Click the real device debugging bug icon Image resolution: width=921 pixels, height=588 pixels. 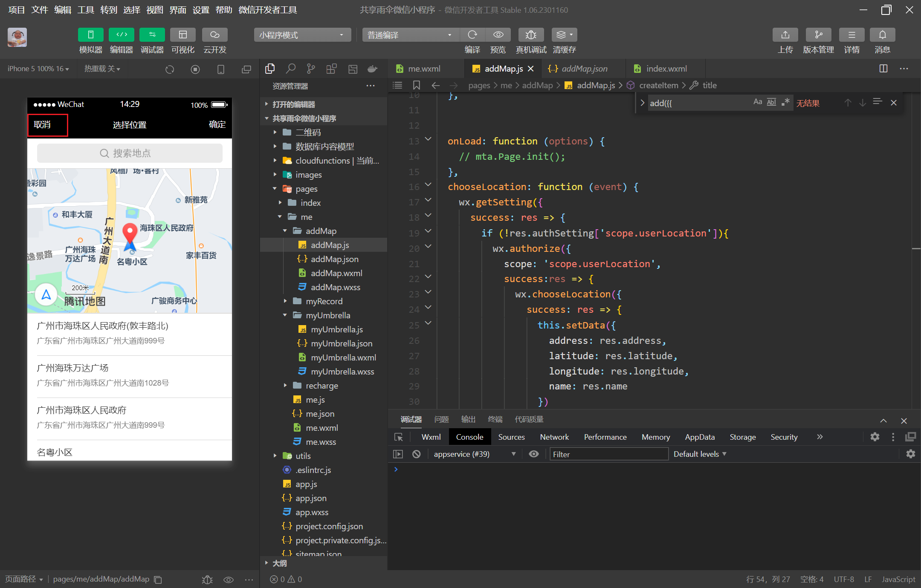tap(530, 35)
